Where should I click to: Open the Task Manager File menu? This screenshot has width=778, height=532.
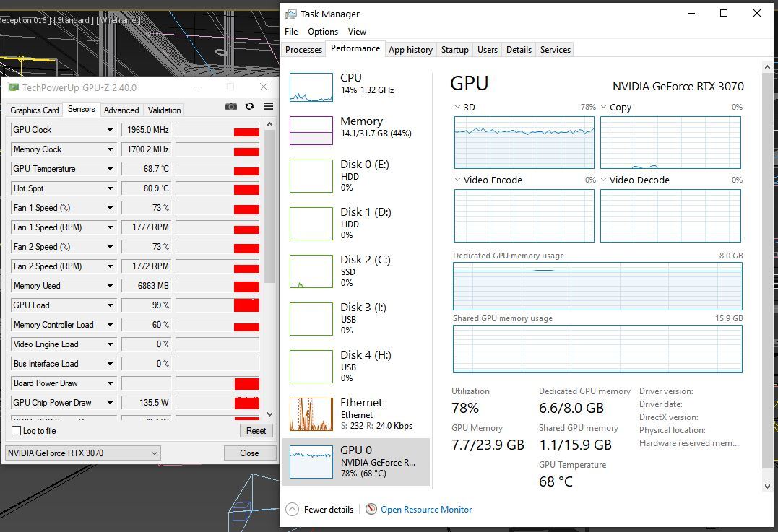pos(291,32)
